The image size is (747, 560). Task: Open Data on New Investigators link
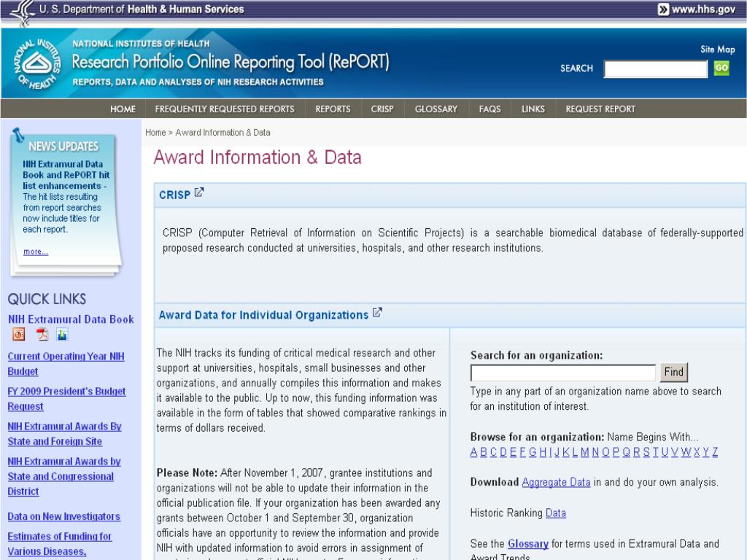(x=64, y=516)
